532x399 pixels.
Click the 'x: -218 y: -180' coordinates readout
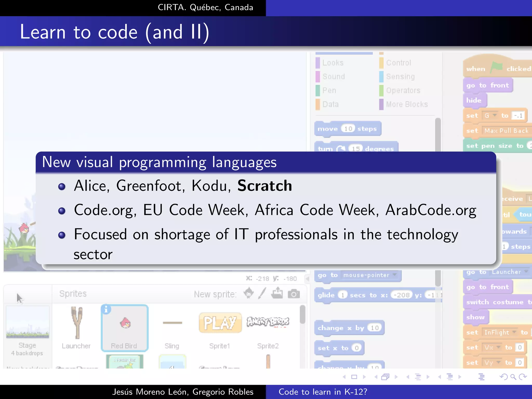(x=271, y=279)
